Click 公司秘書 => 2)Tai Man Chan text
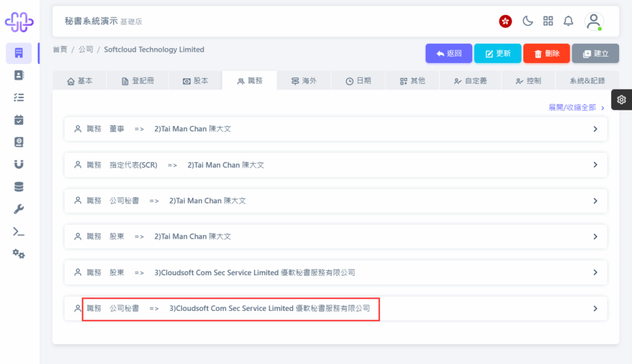Image resolution: width=632 pixels, height=364 pixels. click(178, 201)
